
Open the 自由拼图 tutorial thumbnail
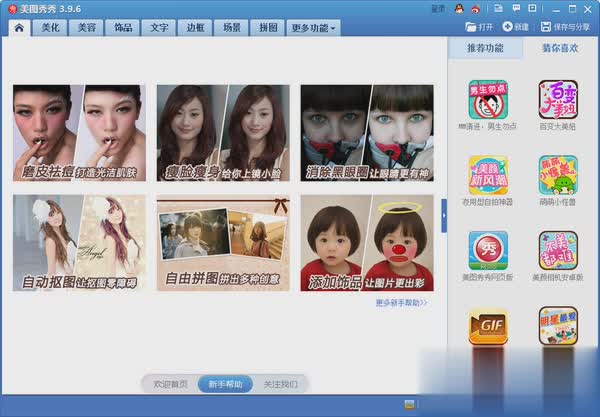click(x=223, y=243)
